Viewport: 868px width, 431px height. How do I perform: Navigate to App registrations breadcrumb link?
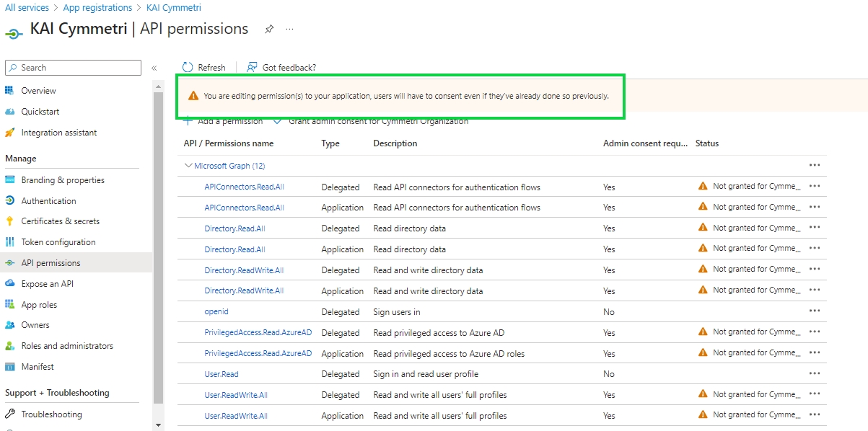97,8
